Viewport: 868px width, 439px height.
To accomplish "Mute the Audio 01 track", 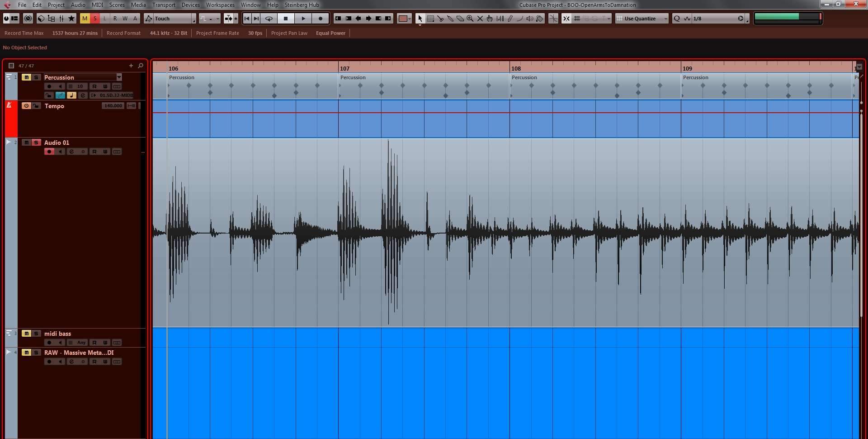I will point(27,143).
